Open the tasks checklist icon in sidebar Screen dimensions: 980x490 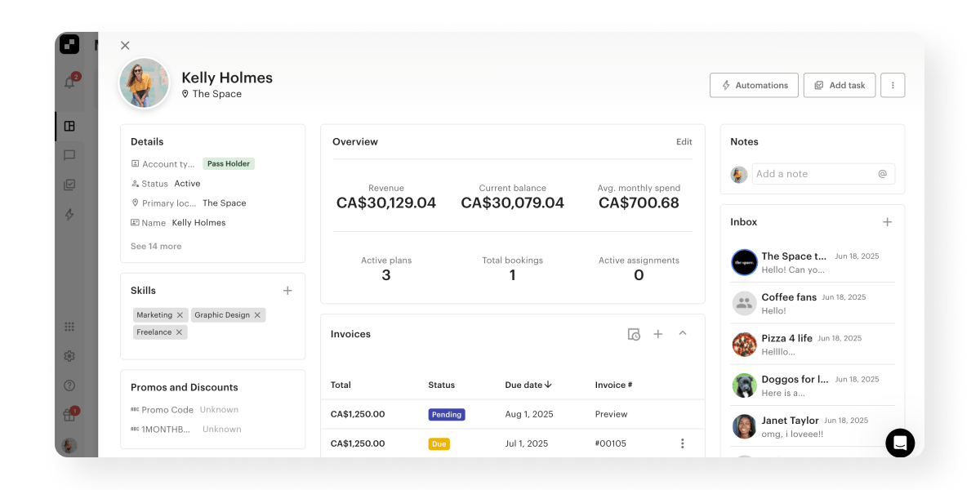pos(69,185)
